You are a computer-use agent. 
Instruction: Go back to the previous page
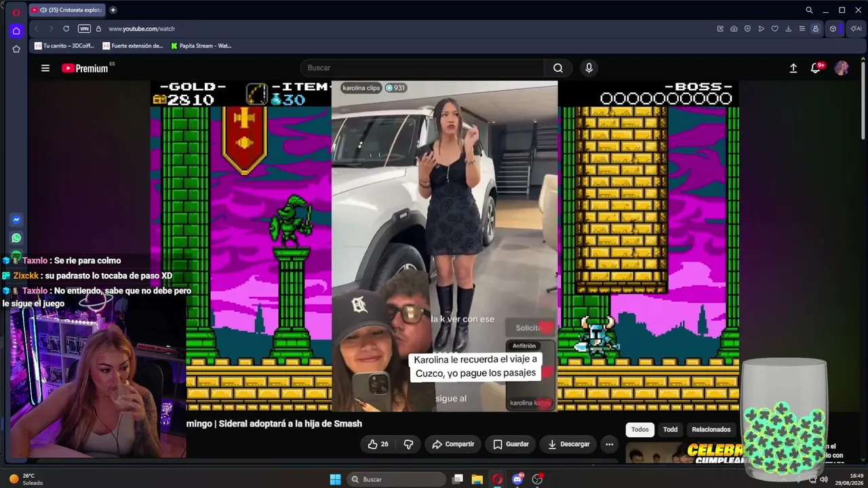[x=37, y=28]
